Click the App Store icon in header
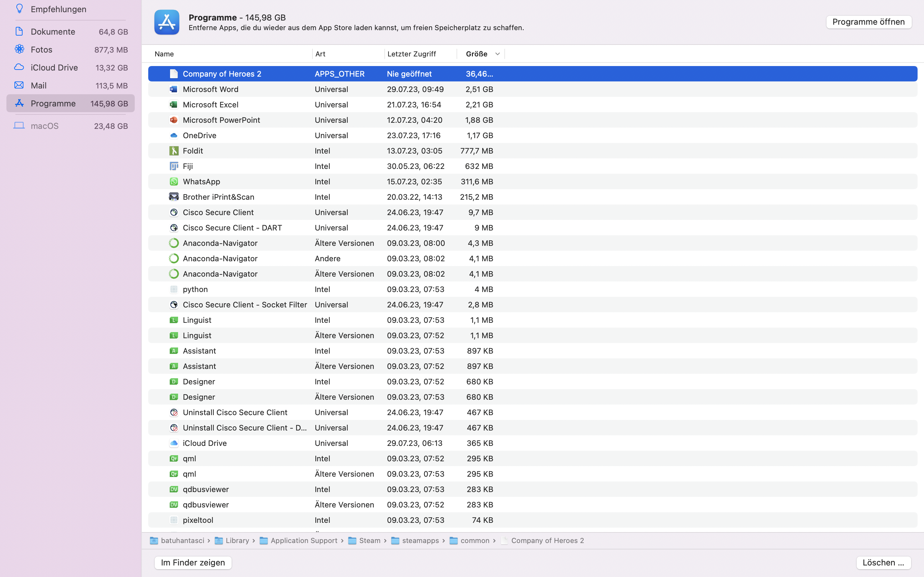The image size is (924, 577). pyautogui.click(x=167, y=22)
